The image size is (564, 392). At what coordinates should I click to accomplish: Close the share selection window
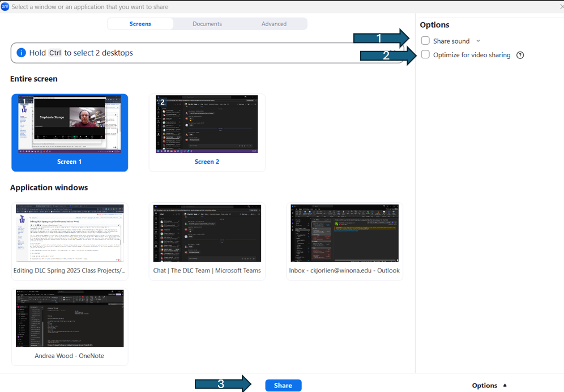click(561, 7)
